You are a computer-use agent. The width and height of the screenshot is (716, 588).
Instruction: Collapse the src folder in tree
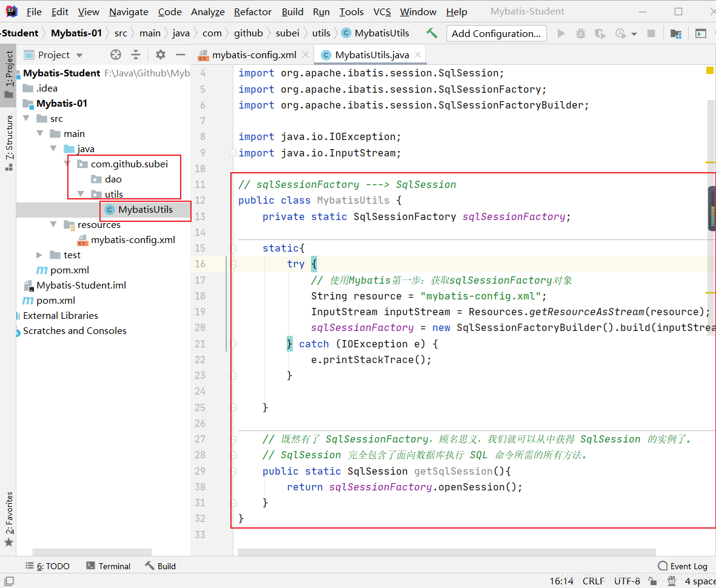[x=26, y=119]
